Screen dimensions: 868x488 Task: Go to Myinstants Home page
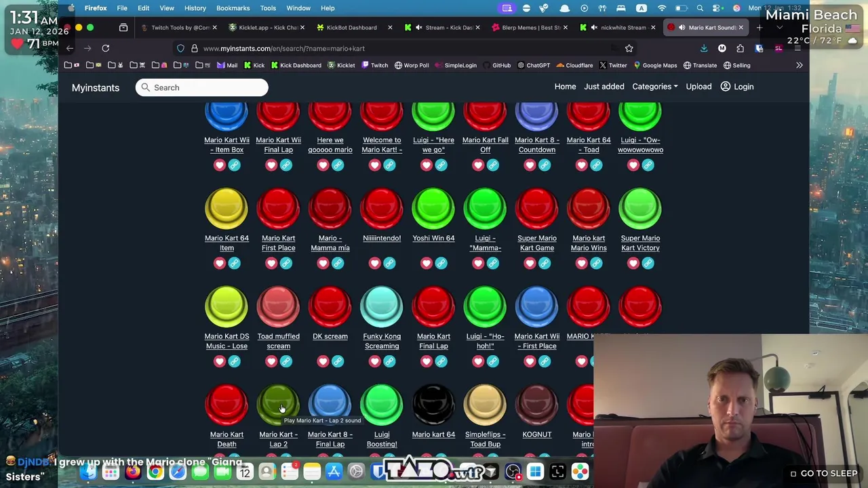click(565, 87)
